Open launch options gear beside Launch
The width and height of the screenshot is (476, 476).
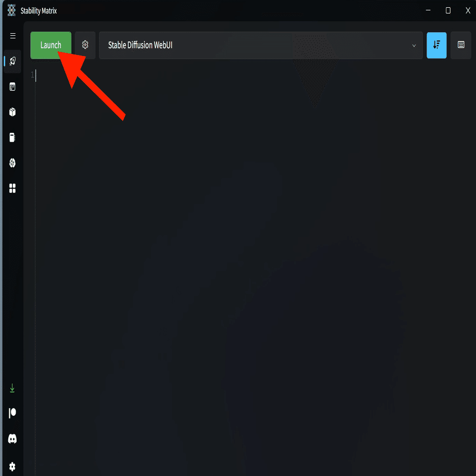click(x=85, y=45)
